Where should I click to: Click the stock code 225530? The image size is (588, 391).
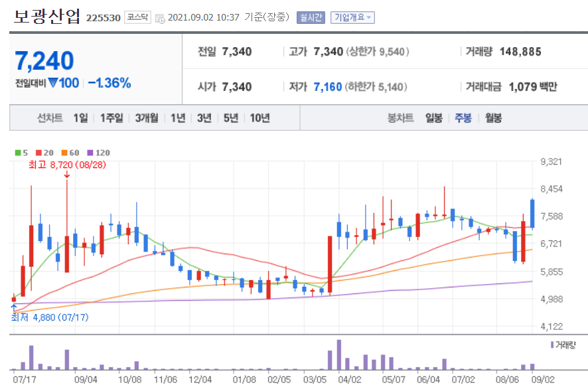tap(103, 18)
